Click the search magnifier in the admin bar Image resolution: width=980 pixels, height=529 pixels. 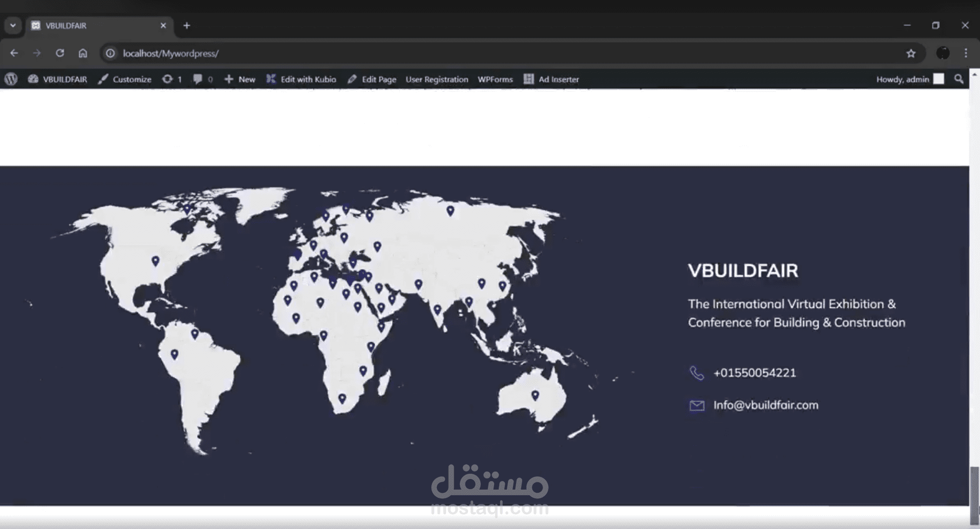click(x=959, y=79)
